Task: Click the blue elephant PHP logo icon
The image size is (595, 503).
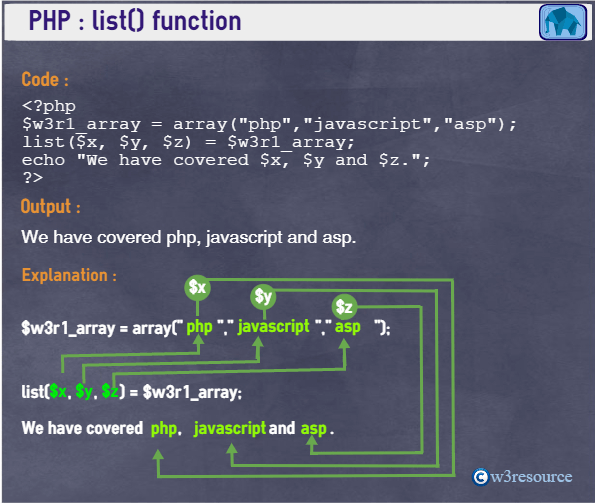Action: pyautogui.click(x=563, y=22)
